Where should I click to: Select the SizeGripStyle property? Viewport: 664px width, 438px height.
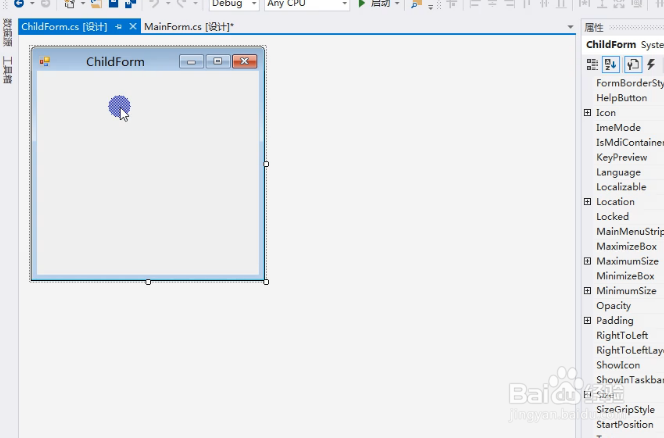625,410
